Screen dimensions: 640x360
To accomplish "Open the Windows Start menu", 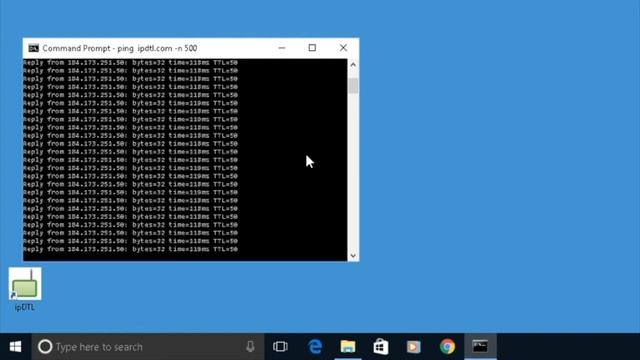I will pos(16,347).
